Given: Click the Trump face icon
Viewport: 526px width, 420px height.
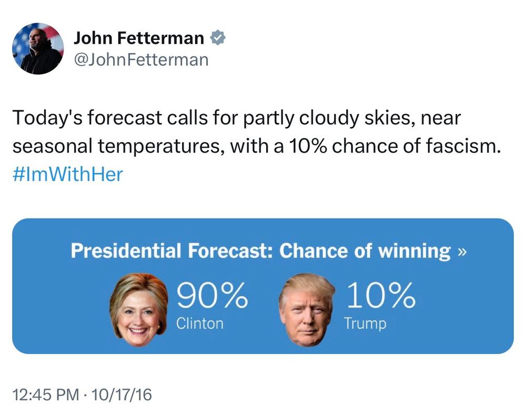Looking at the screenshot, I should tap(307, 311).
